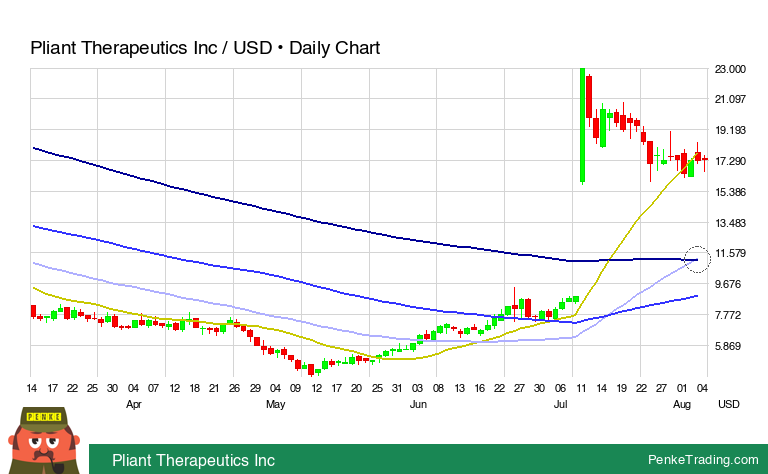This screenshot has width=768, height=474.
Task: Click the '19' date axis label
Action: coord(622,388)
